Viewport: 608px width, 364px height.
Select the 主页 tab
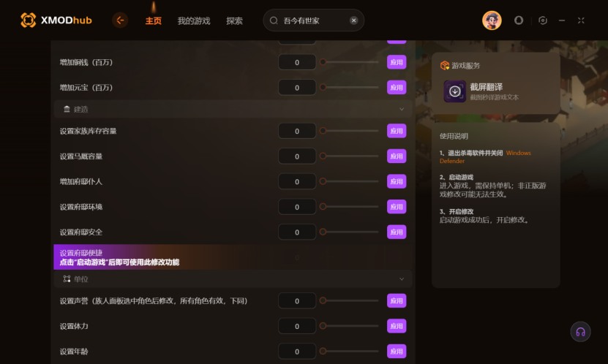pos(154,21)
